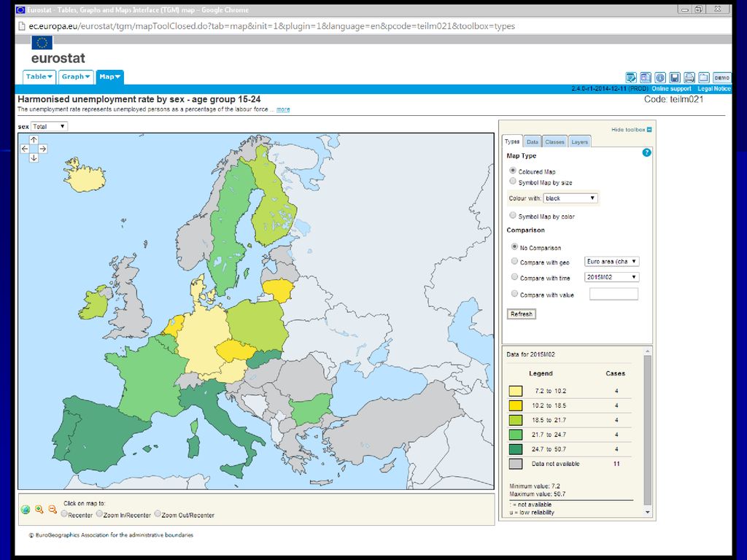The height and width of the screenshot is (560, 747).
Task: Select Symbol Map by size option
Action: coord(513,182)
